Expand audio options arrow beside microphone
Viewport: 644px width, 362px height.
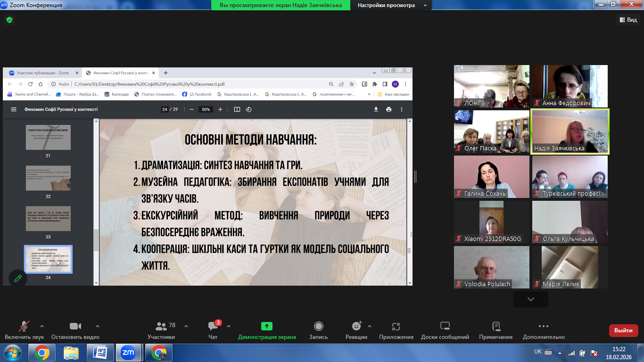pyautogui.click(x=42, y=326)
